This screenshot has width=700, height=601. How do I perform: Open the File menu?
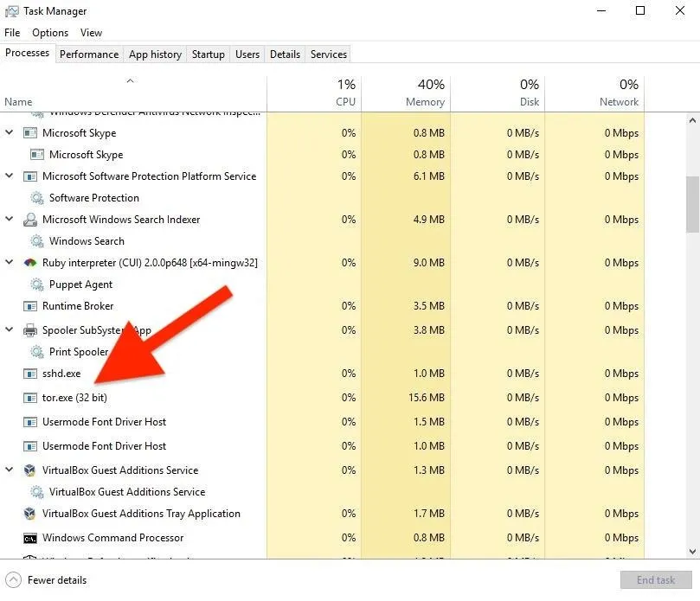pos(12,33)
